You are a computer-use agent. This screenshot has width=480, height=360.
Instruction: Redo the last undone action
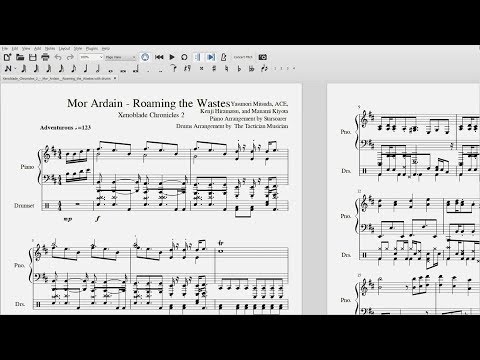coord(70,57)
